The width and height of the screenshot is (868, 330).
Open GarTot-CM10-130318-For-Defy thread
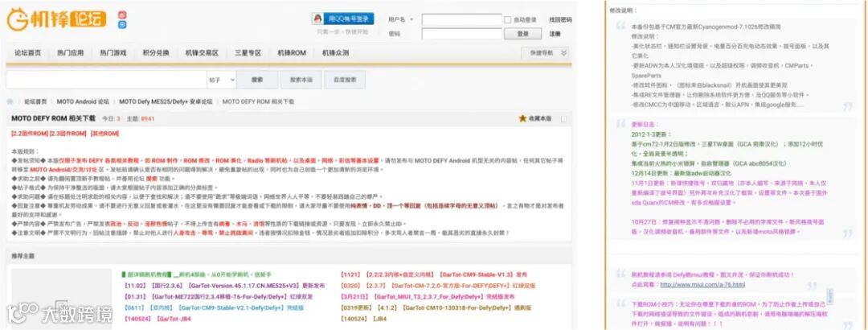[437, 307]
